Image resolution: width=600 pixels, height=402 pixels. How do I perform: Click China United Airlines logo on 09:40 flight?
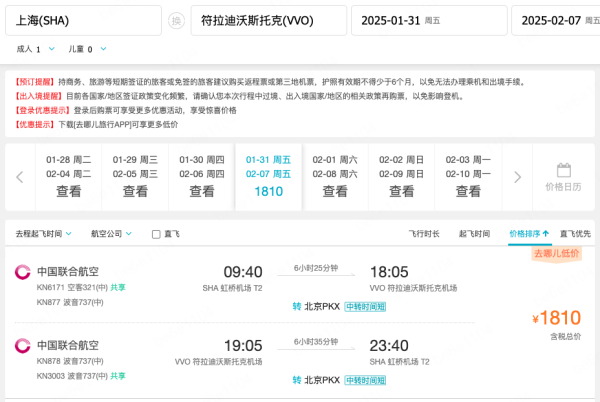22,272
